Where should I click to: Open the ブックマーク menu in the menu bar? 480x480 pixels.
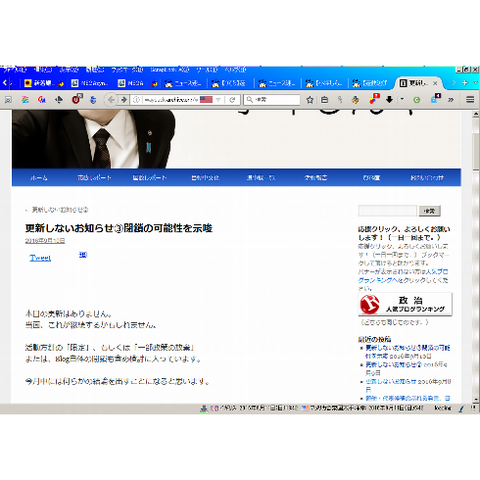pos(127,70)
